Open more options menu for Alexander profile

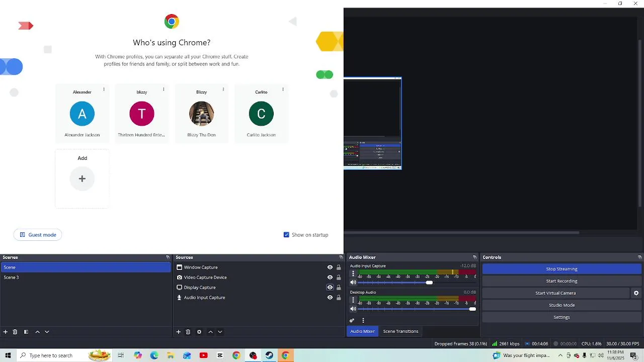coord(104,89)
